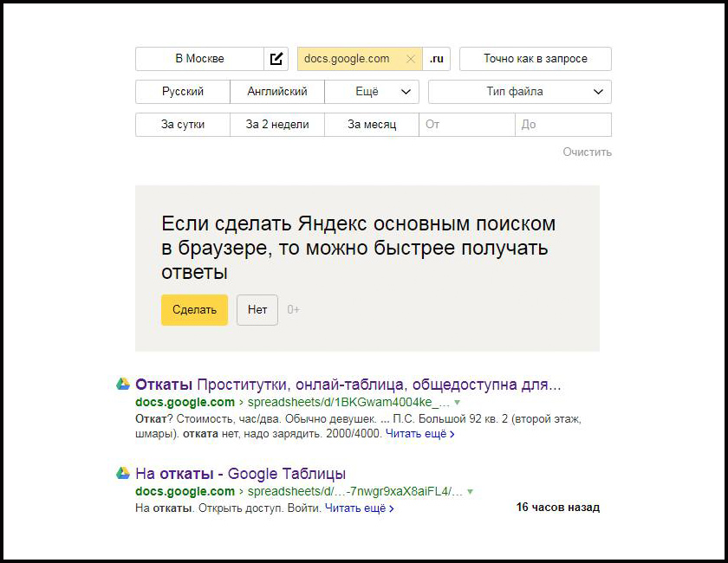This screenshot has width=728, height=563.
Task: Open the На откаты - Google Таблицы result
Action: click(241, 474)
